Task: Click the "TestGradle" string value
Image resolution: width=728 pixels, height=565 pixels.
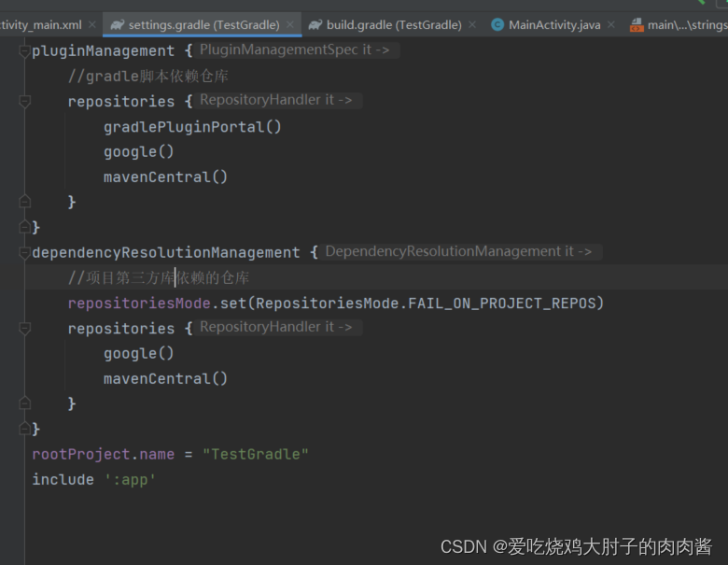Action: click(256, 454)
